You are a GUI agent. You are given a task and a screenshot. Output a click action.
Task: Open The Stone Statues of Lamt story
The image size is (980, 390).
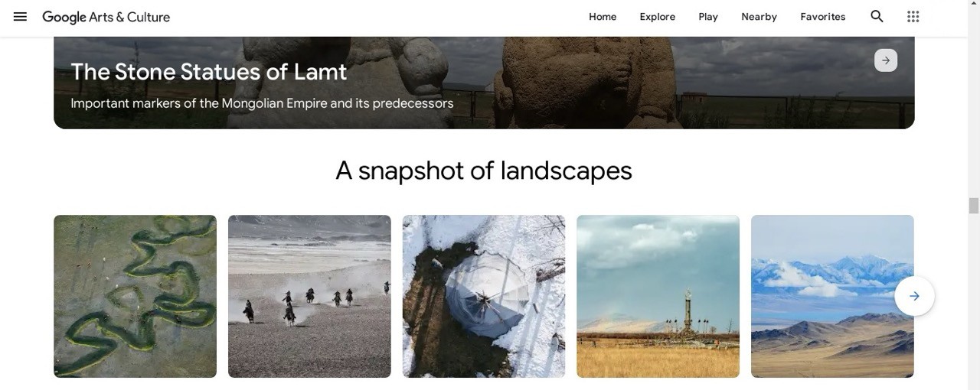209,71
